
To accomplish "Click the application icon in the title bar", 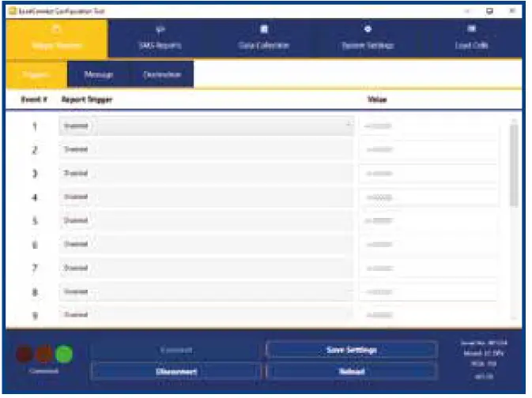I will pos(13,11).
